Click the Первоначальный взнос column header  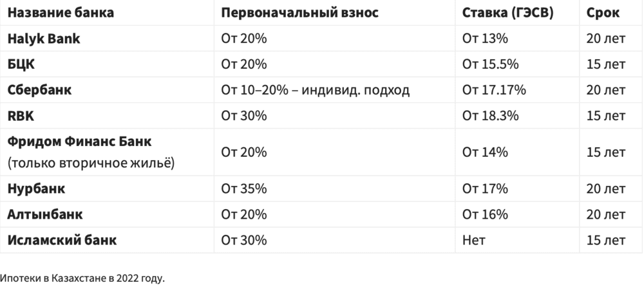pos(300,13)
